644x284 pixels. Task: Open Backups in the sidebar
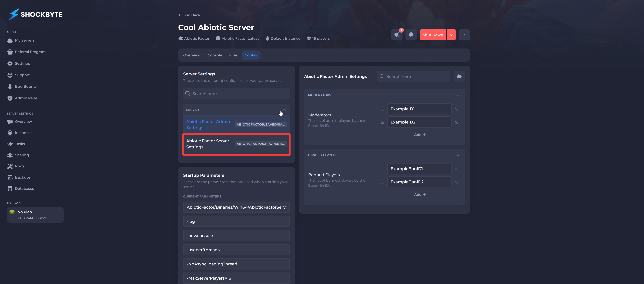point(19,177)
